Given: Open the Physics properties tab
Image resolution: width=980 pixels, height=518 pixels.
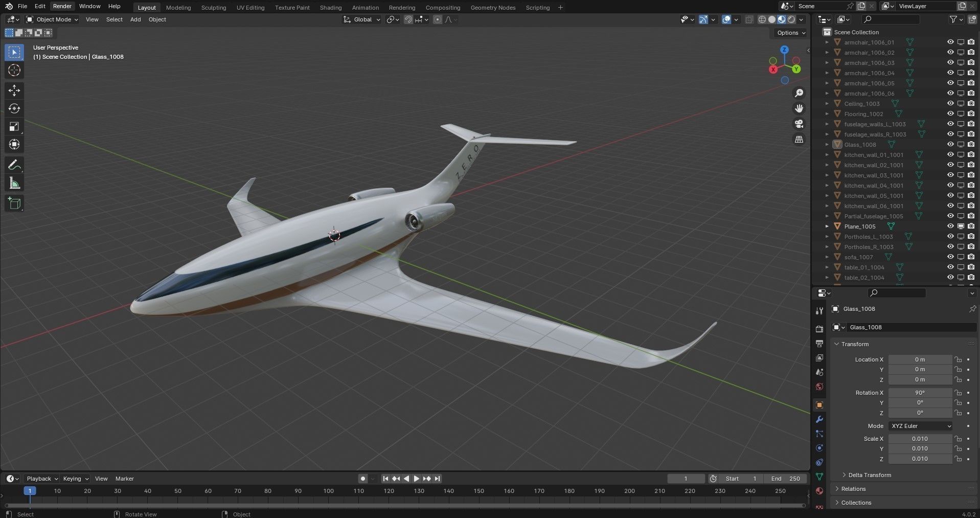Looking at the screenshot, I should click(819, 448).
